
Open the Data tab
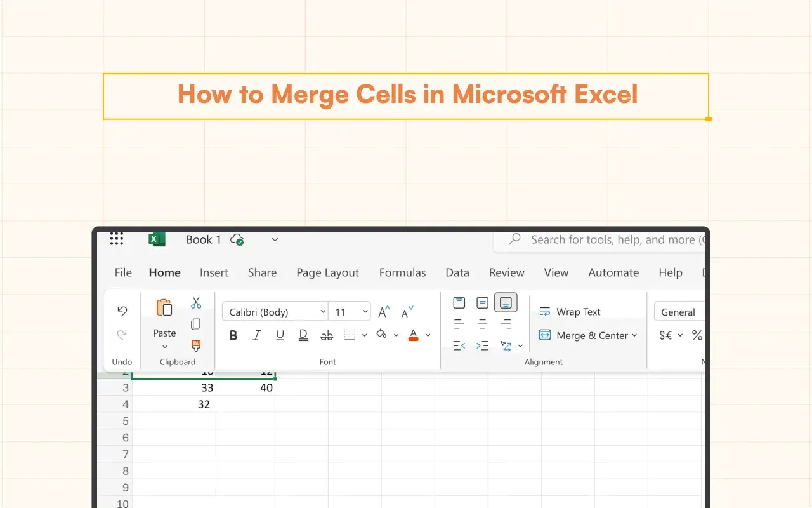(457, 272)
